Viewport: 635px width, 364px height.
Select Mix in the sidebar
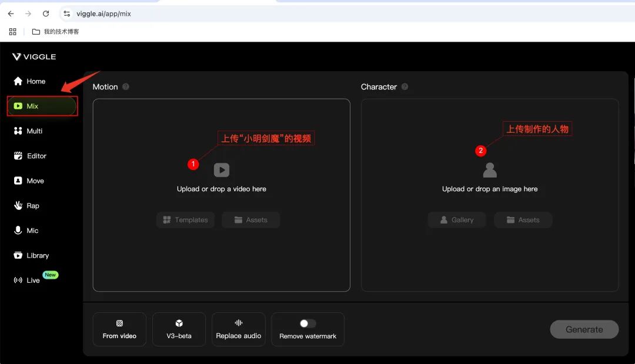[42, 106]
